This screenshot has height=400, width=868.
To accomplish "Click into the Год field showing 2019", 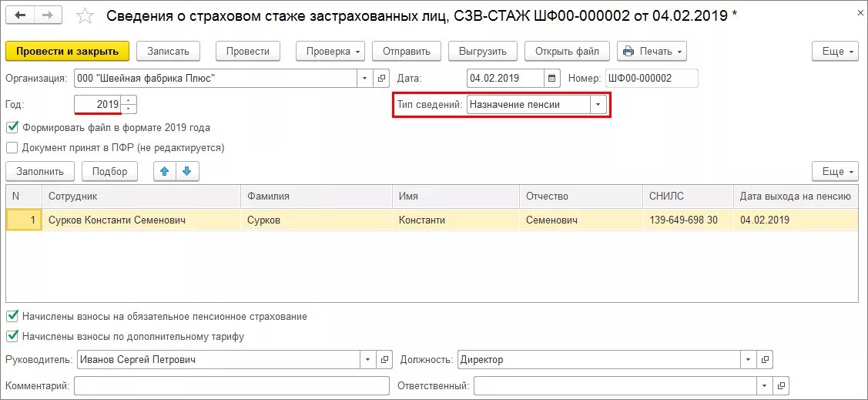I will (98, 104).
